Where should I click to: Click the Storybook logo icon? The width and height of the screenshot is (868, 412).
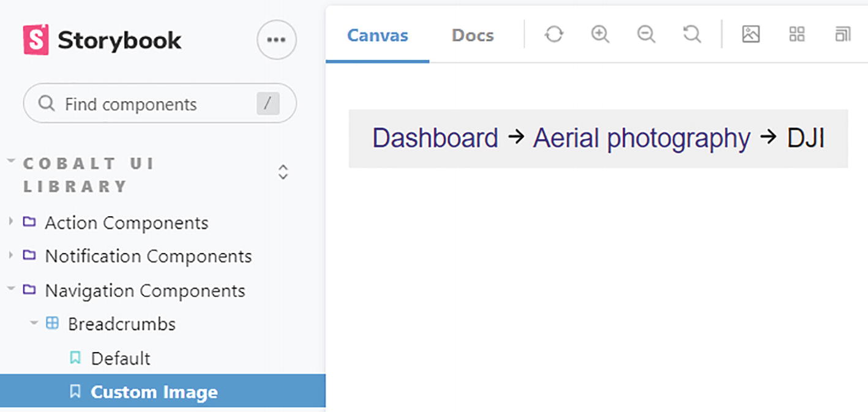tap(36, 40)
